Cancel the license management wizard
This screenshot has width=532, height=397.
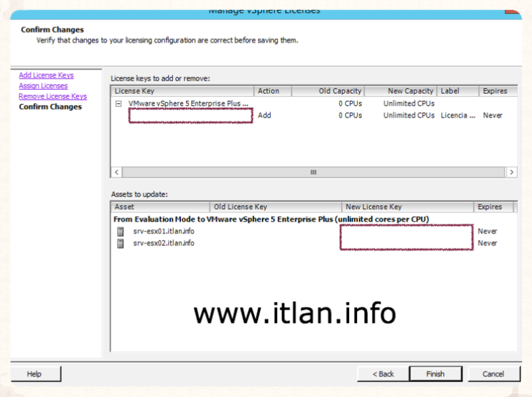click(x=493, y=374)
